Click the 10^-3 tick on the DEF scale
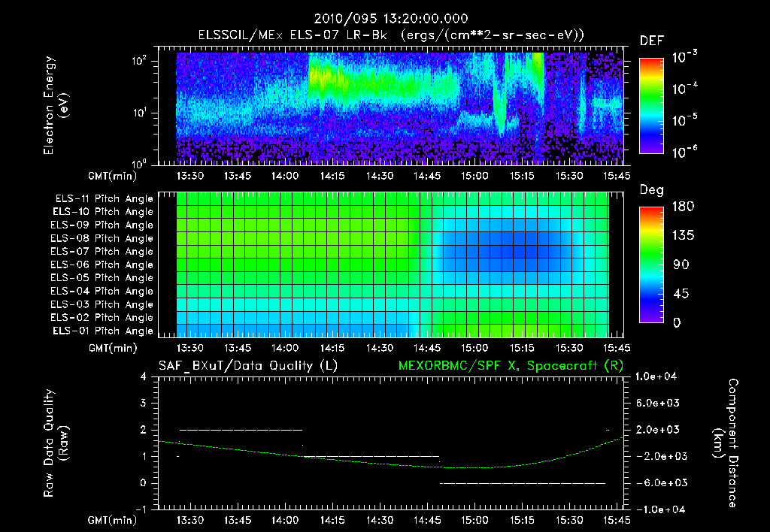This screenshot has width=770, height=532. [685, 56]
